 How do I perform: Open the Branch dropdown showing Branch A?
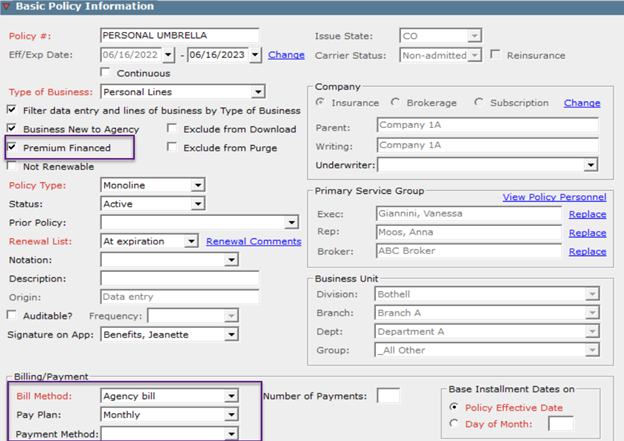coord(592,313)
